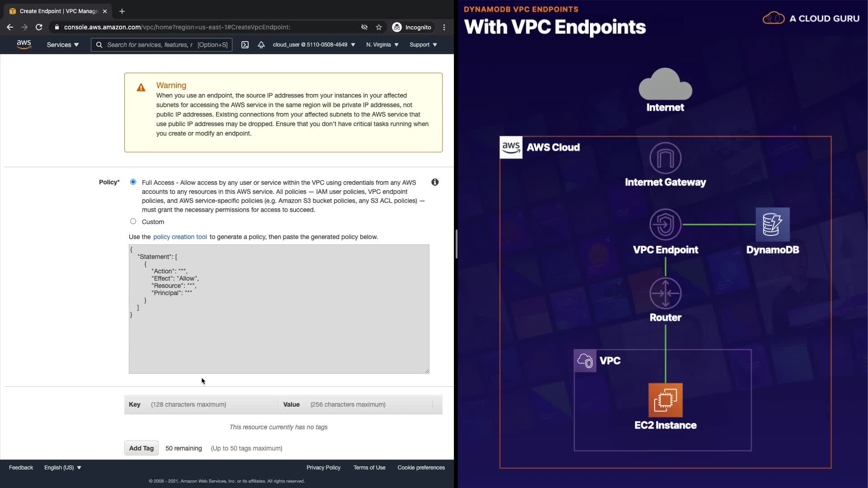Reload the page with refresh icon
This screenshot has width=868, height=488.
tap(39, 27)
